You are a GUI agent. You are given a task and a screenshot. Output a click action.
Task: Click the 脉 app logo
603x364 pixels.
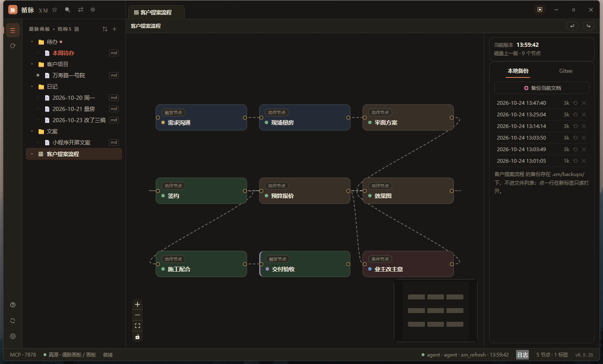click(13, 10)
